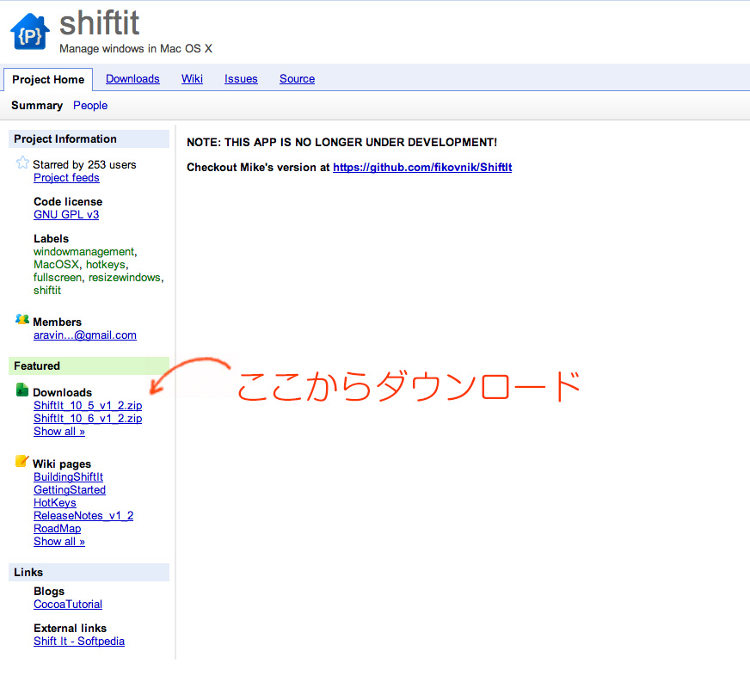Open the github.com/fikovnik/ShiftIt link
This screenshot has height=700, width=750.
(422, 168)
